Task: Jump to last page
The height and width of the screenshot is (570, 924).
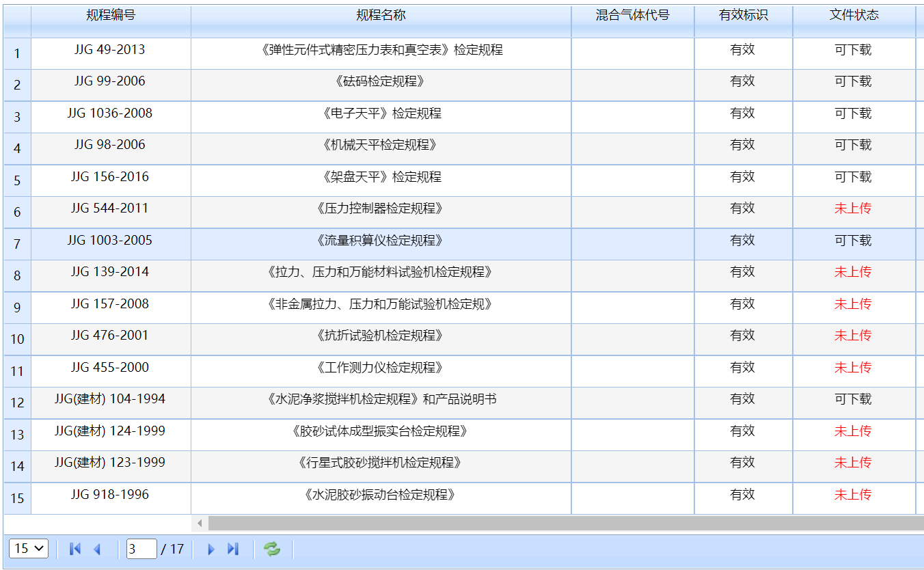Action: (233, 549)
